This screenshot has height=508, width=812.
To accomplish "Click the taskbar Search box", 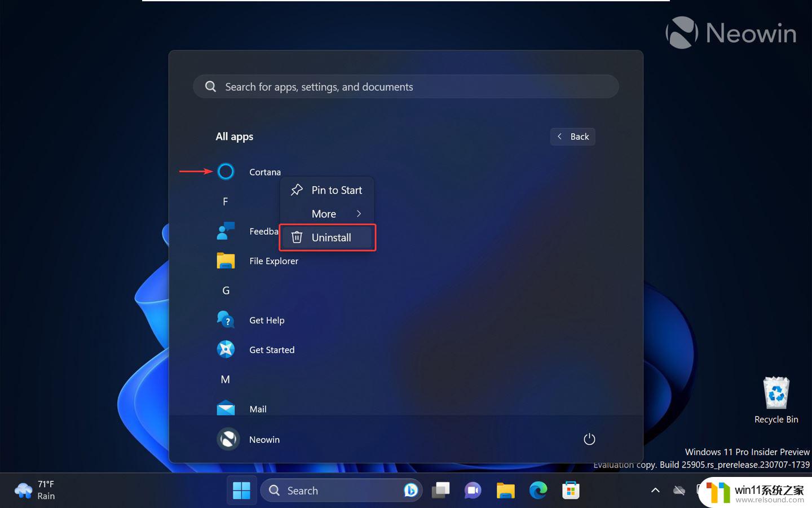I will [342, 491].
